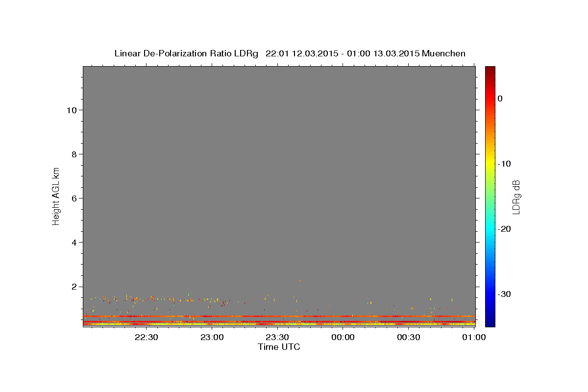Click the dark blue bottom of colorbar
Screen dimensions: 588x392
[x=490, y=322]
